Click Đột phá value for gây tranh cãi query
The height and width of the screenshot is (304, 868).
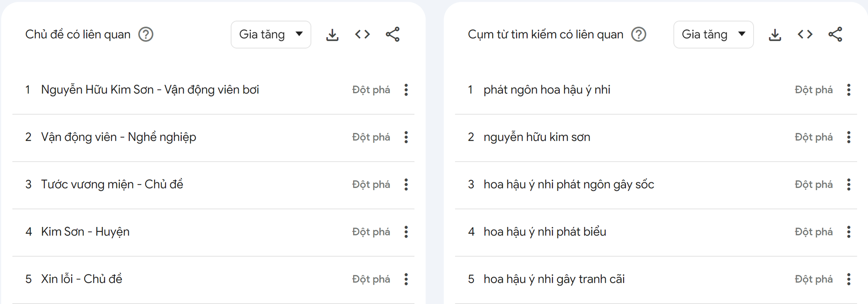pos(814,279)
